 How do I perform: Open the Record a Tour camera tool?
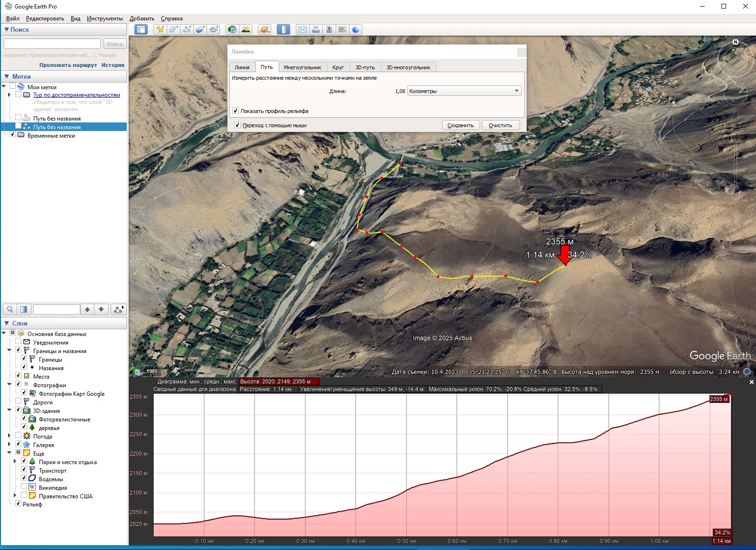[x=214, y=29]
